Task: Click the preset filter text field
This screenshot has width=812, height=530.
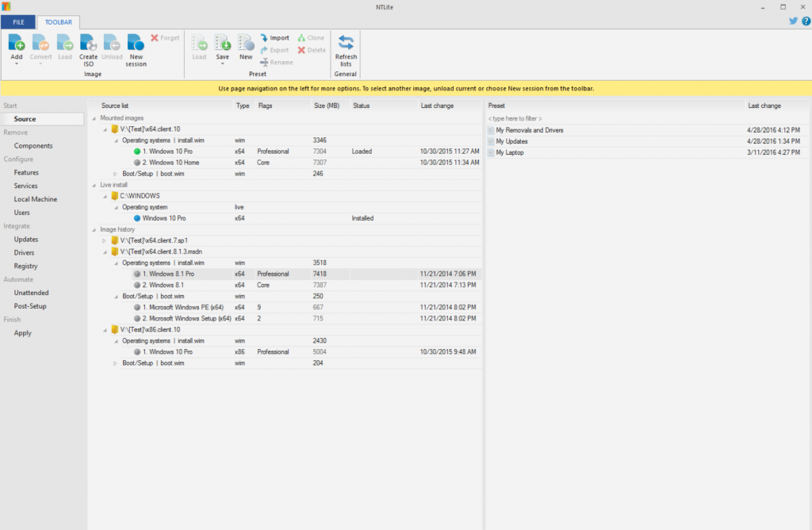Action: [555, 118]
